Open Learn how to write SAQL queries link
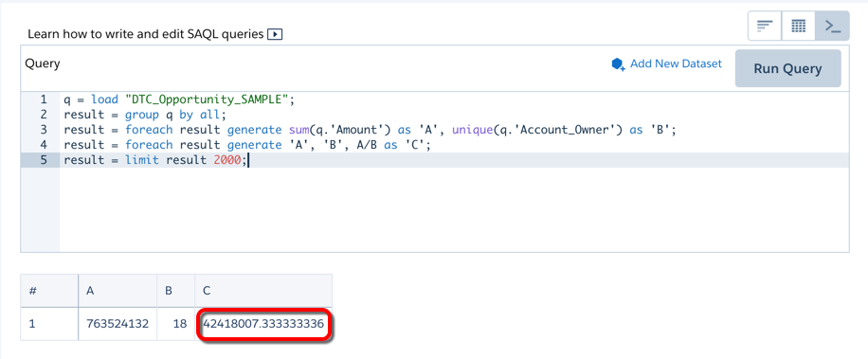Screen dimensions: 868x359 pyautogui.click(x=146, y=34)
